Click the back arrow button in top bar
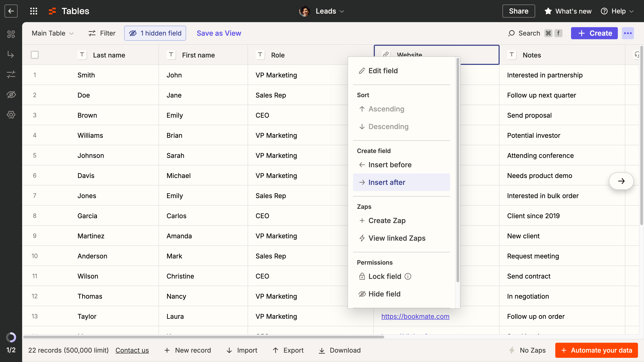The height and width of the screenshot is (362, 644). coord(11,11)
